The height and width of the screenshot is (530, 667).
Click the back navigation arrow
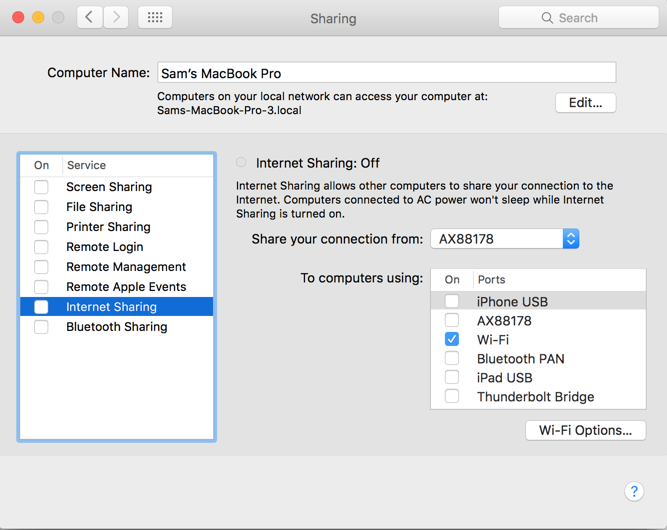click(x=90, y=17)
